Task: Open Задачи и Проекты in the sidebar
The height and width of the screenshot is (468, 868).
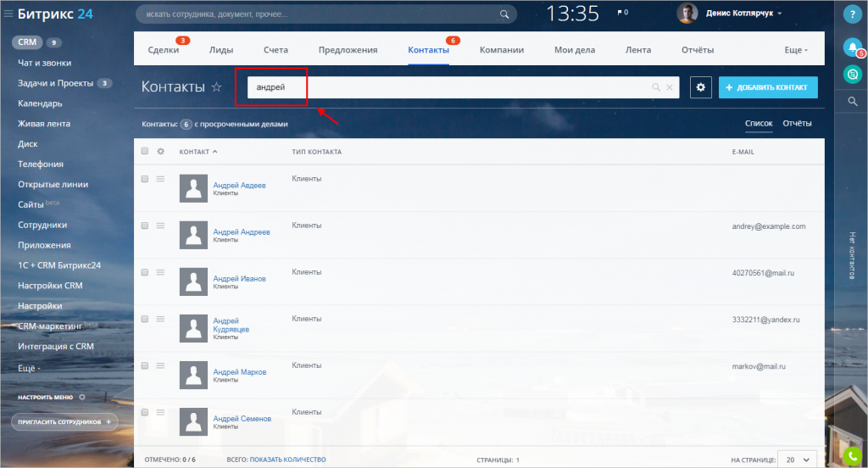Action: [55, 83]
